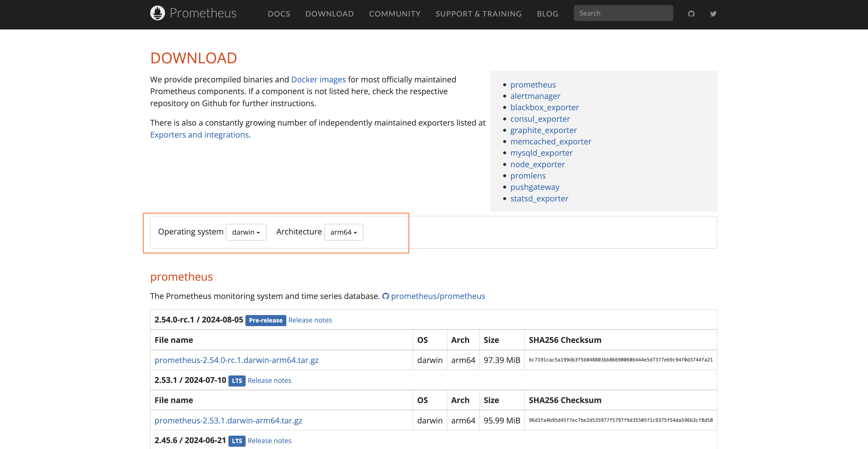This screenshot has width=868, height=449.
Task: Click the Pre-release badge
Action: point(266,320)
